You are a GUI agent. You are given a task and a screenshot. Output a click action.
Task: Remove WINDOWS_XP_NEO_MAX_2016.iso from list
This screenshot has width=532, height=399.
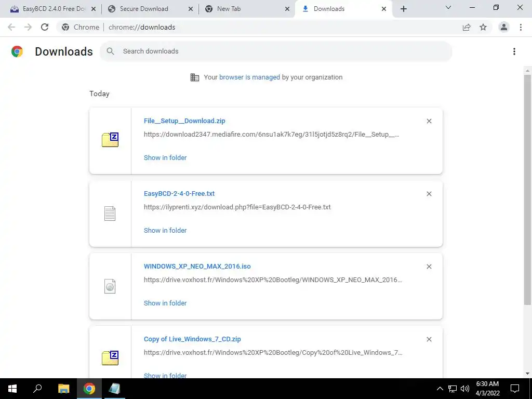429,267
